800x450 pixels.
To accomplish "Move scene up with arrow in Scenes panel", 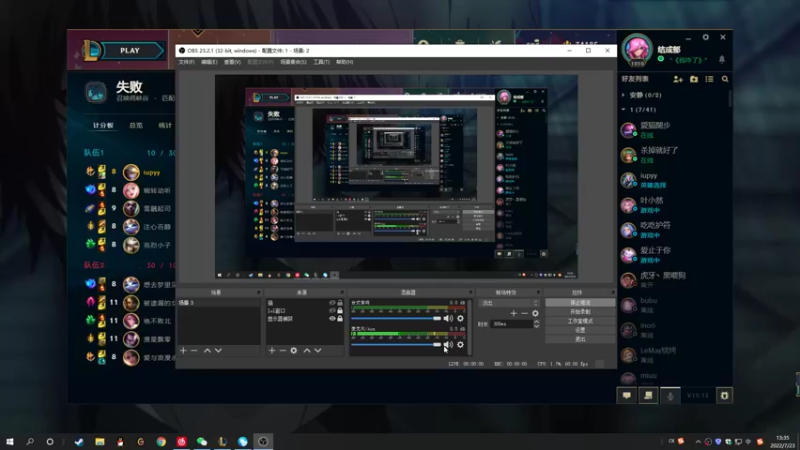I will [x=207, y=351].
